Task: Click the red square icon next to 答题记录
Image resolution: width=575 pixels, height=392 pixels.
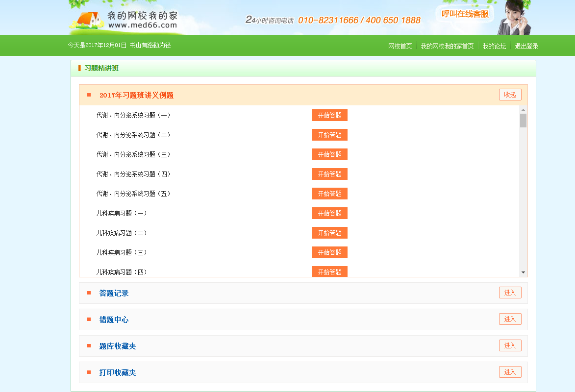Action: 89,293
